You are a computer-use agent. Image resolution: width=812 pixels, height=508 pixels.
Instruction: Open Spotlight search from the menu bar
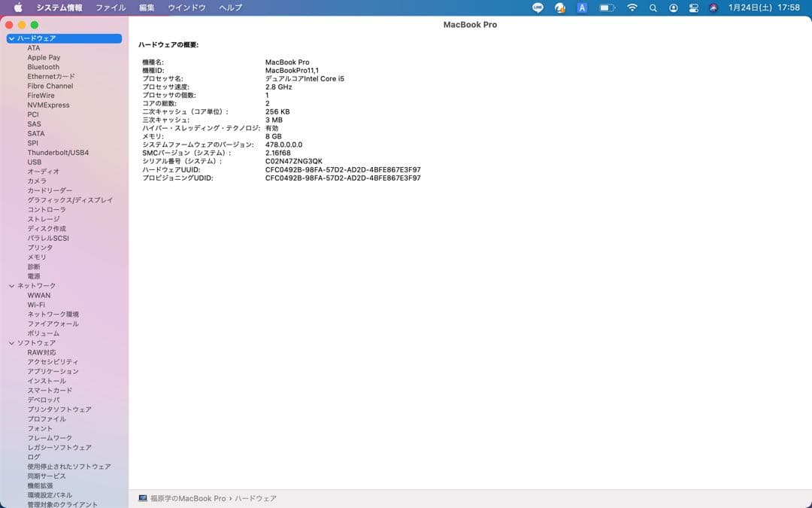[653, 8]
